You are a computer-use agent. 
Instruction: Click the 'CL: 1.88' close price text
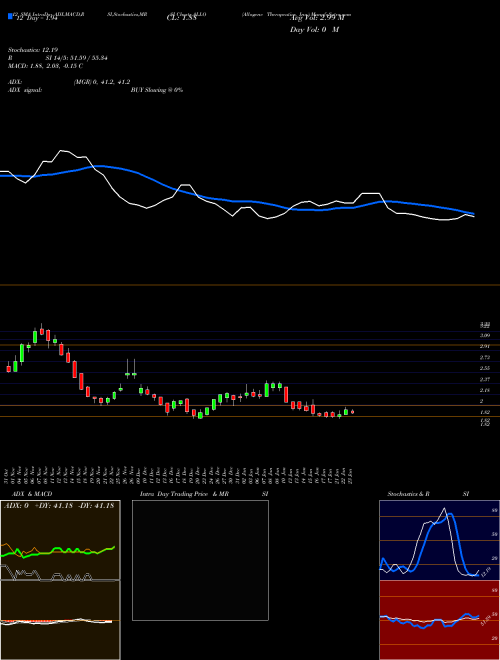click(182, 18)
